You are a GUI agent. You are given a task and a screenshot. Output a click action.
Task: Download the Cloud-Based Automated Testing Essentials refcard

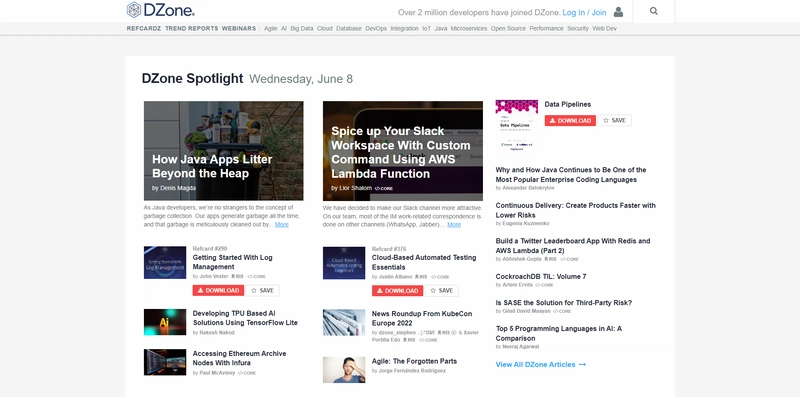pos(397,290)
